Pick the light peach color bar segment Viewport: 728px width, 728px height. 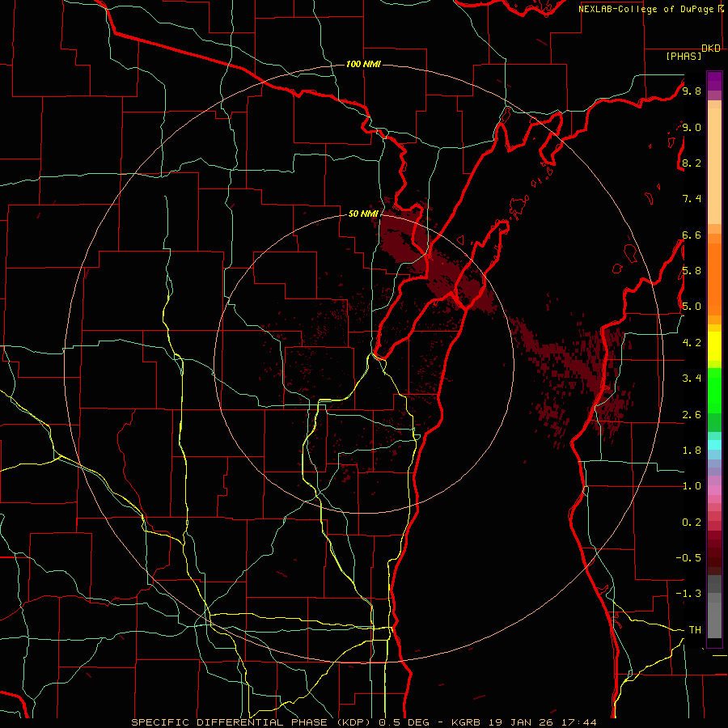coord(714,166)
